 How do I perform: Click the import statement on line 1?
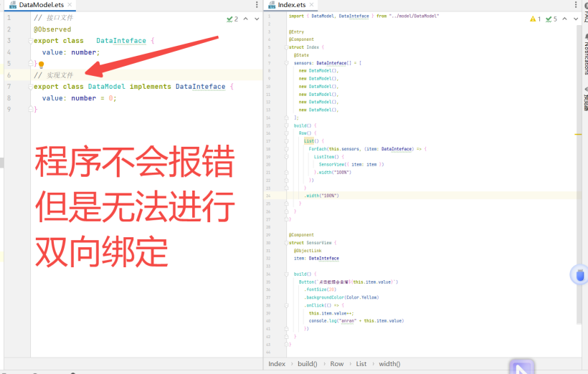click(x=364, y=16)
